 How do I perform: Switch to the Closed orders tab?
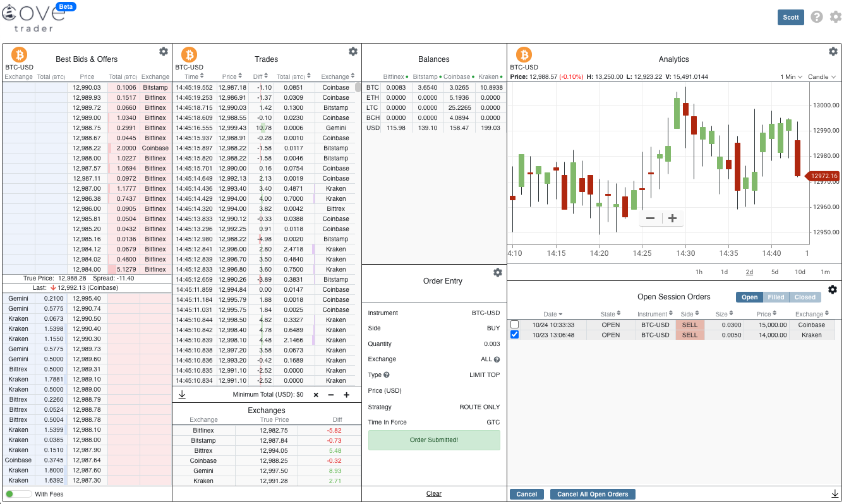pyautogui.click(x=805, y=297)
